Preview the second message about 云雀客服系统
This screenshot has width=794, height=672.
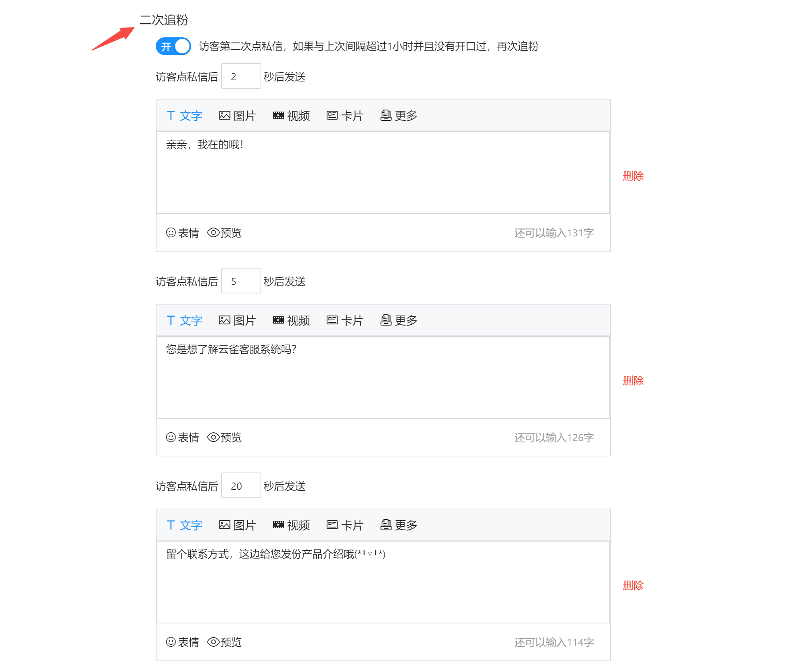pos(224,438)
